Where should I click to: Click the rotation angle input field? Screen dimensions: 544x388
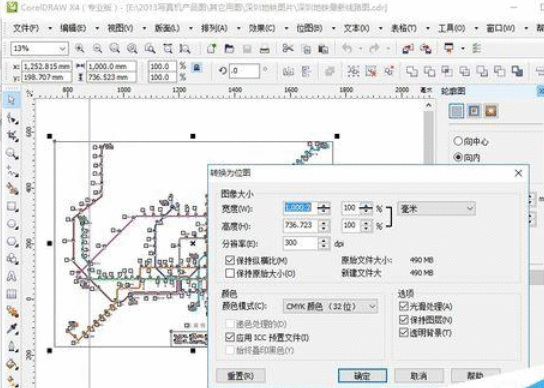point(244,71)
